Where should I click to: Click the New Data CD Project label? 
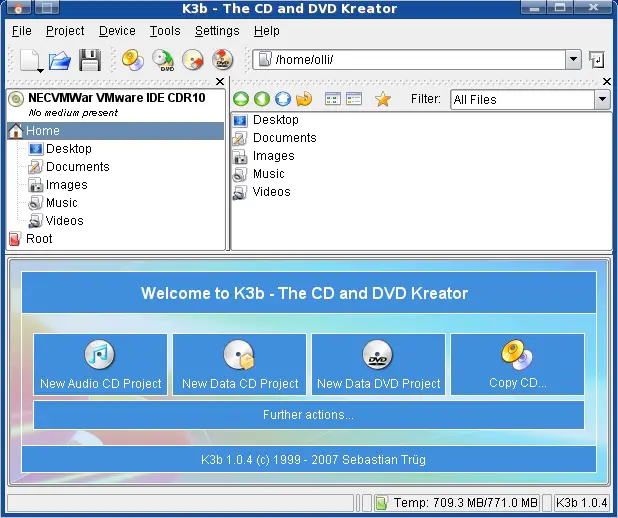[x=240, y=384]
